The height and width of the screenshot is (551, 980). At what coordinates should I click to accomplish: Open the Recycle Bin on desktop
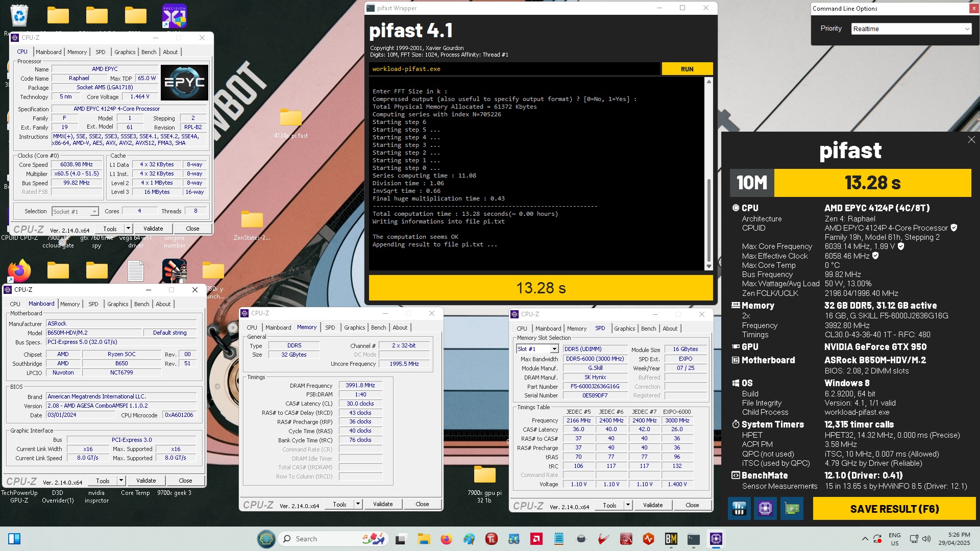coord(19,16)
